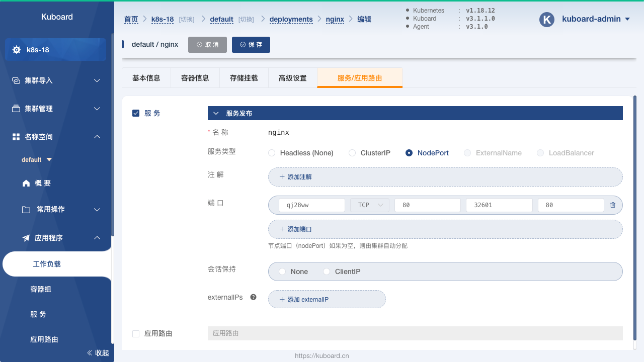Select ClusterIP service type
The image size is (644, 362).
click(370, 153)
